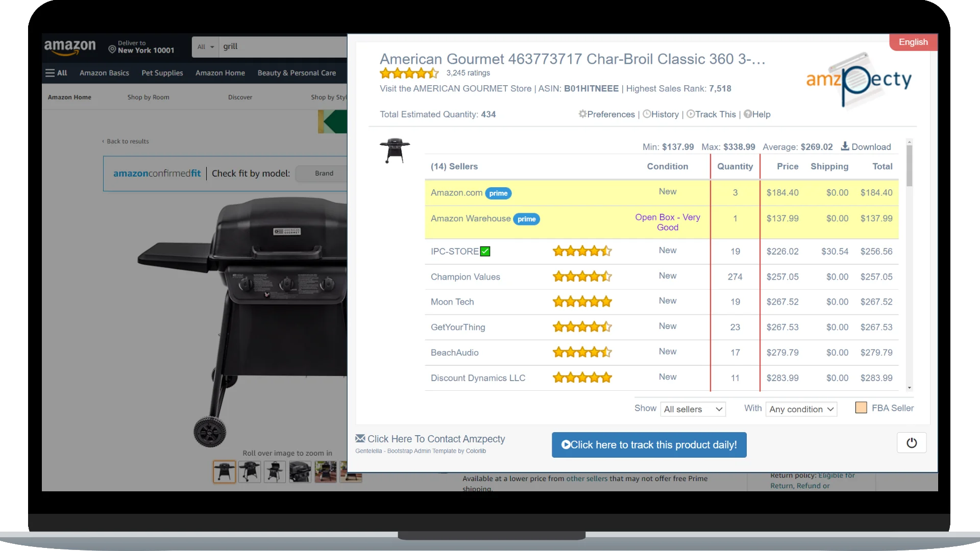Click the Help question mark icon

coord(747,113)
